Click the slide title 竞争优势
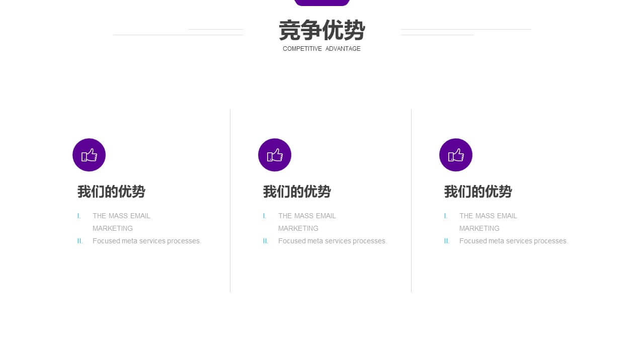Screen dimensions: 644x362 click(x=322, y=31)
